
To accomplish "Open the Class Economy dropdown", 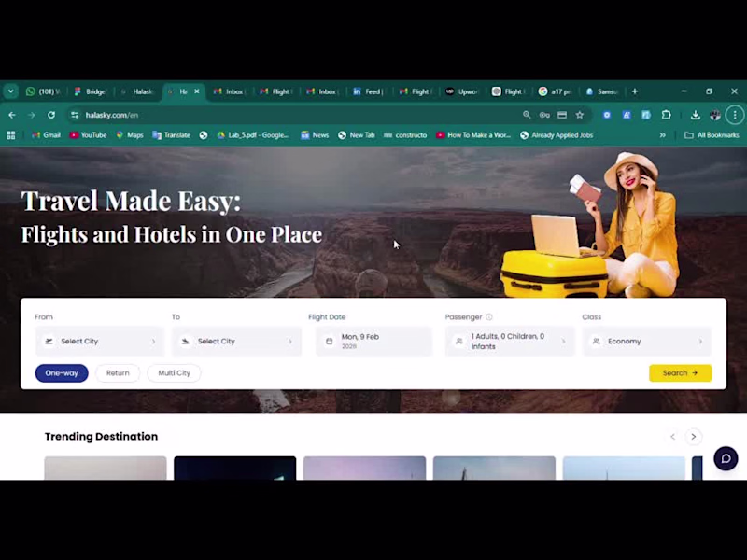I will 647,342.
